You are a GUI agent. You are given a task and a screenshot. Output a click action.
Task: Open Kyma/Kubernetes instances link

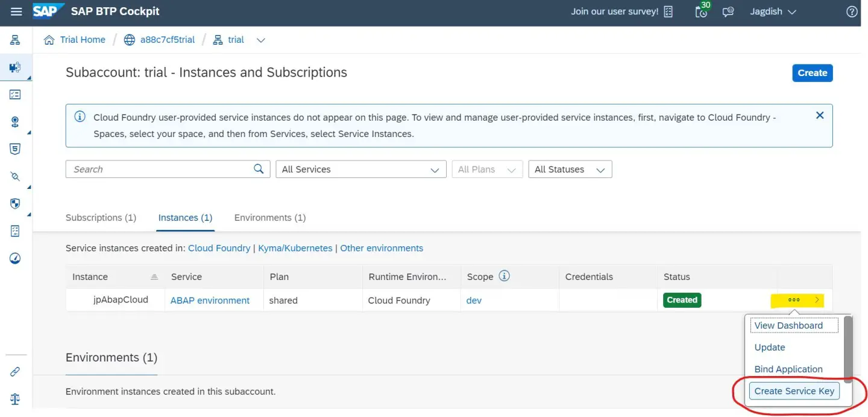(295, 248)
